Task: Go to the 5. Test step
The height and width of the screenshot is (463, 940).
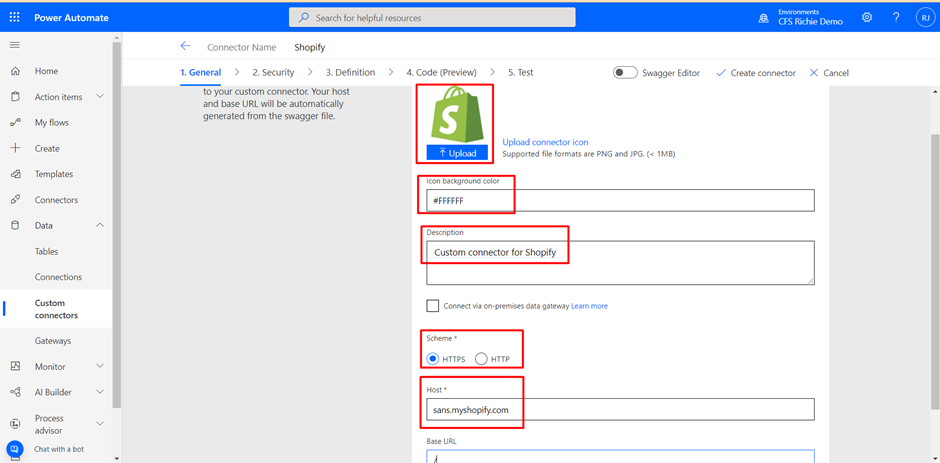Action: (521, 73)
